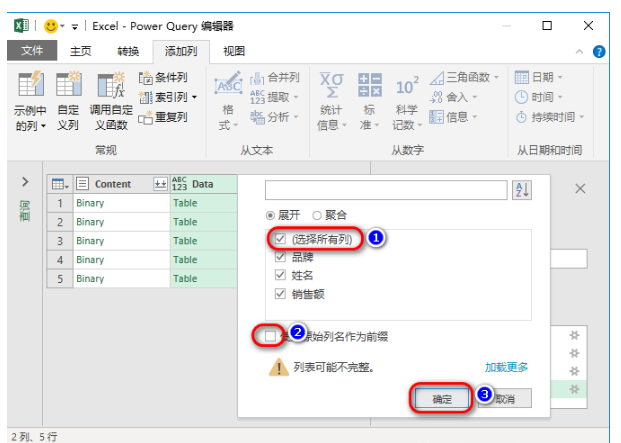Toggle the Select All Columns (选择所有列) checkbox
The width and height of the screenshot is (621, 443).
click(x=280, y=239)
